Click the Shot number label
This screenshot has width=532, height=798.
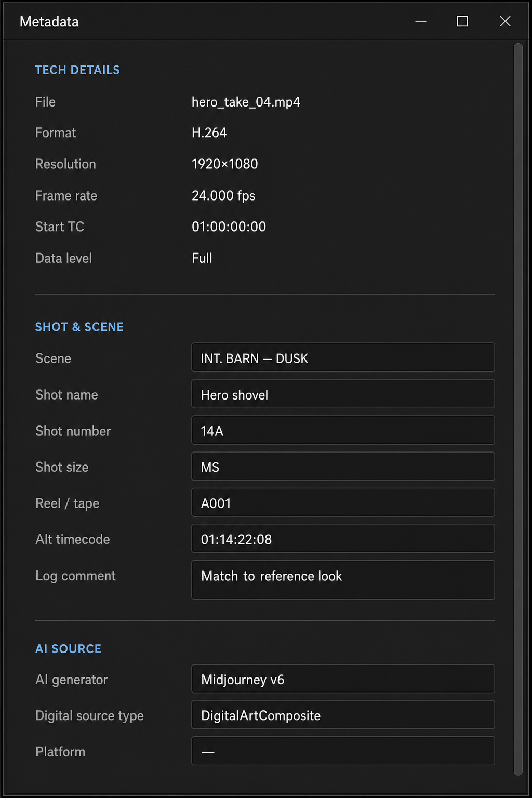tap(73, 431)
